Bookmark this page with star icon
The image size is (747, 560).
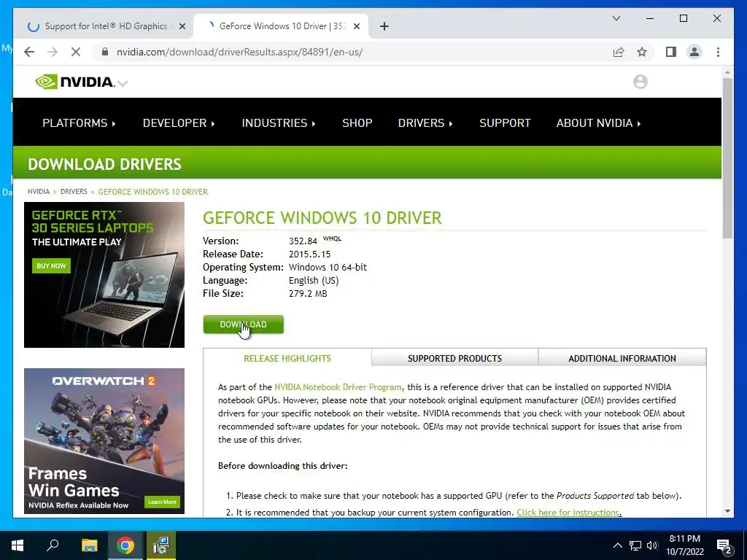point(642,52)
